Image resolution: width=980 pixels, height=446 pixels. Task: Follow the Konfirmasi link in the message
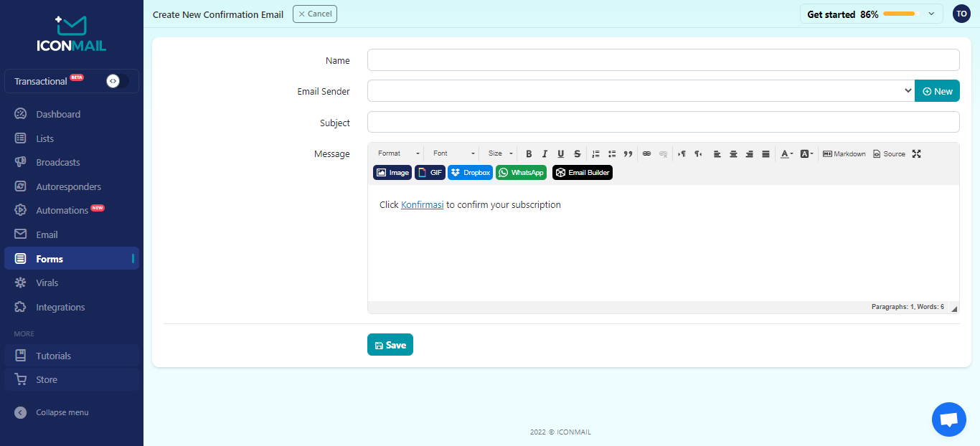pyautogui.click(x=422, y=205)
